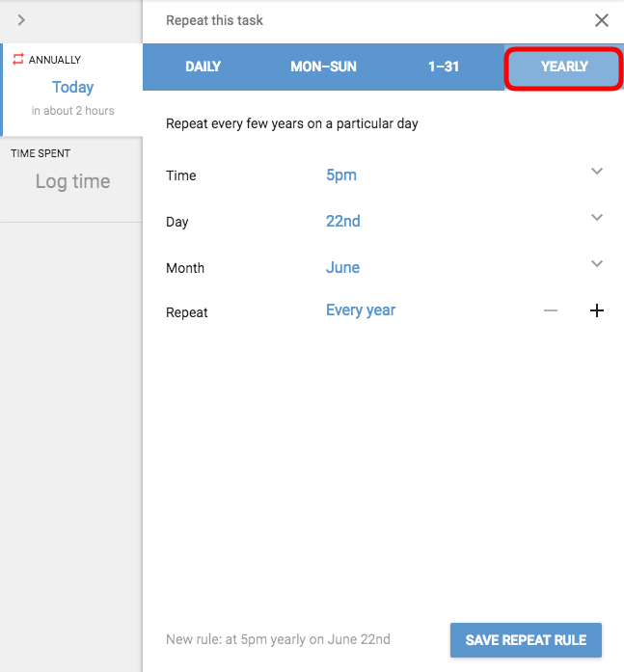624x672 pixels.
Task: Expand the Month dropdown chevron
Action: tap(597, 263)
